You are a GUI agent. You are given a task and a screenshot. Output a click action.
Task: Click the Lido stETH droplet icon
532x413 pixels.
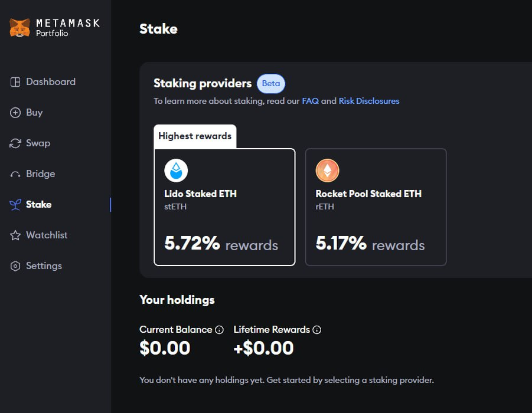[x=176, y=171]
